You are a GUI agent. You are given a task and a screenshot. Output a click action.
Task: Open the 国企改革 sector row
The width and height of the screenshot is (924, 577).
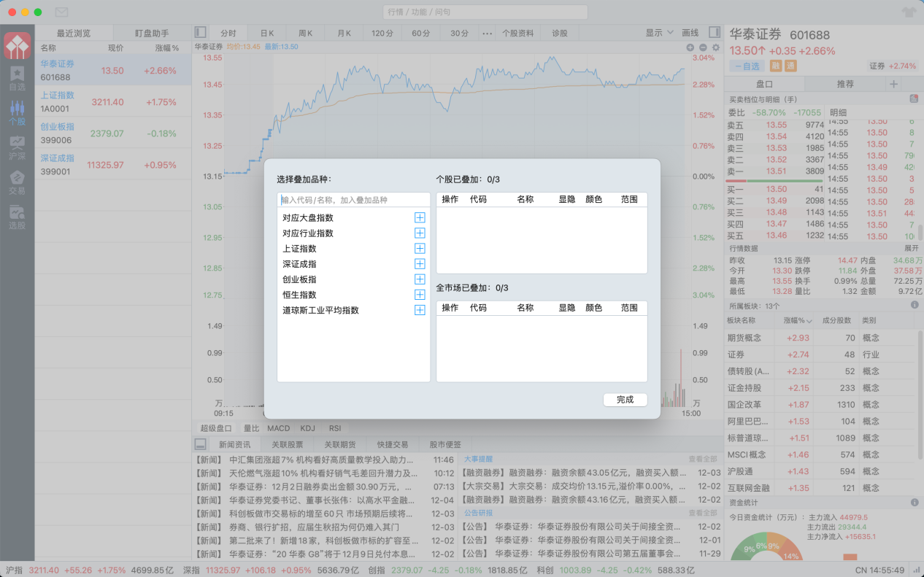coord(821,405)
